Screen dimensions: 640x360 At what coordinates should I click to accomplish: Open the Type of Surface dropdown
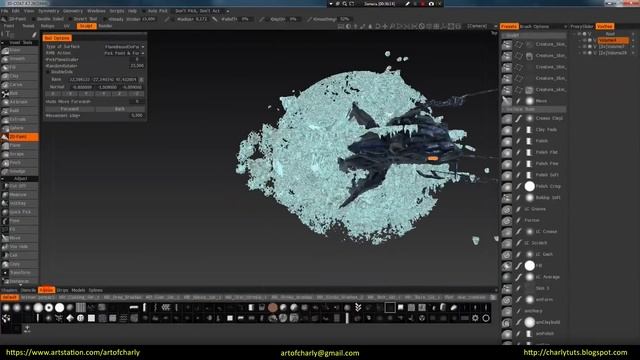124,47
